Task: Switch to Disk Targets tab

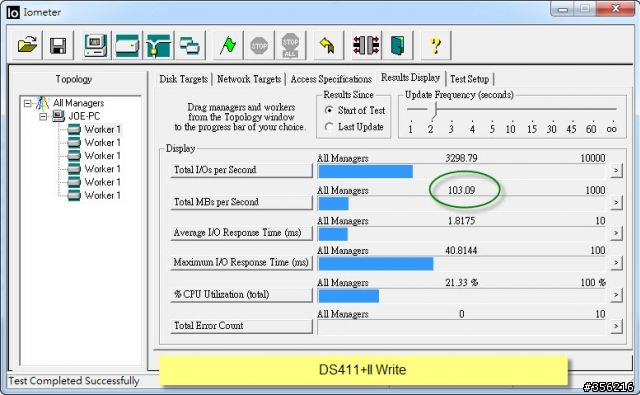Action: [184, 79]
